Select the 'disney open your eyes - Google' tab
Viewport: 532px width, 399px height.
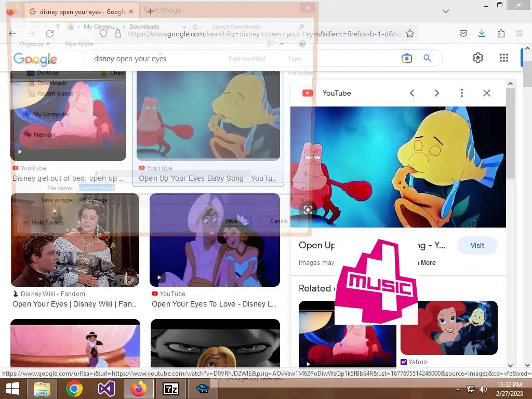pos(82,11)
